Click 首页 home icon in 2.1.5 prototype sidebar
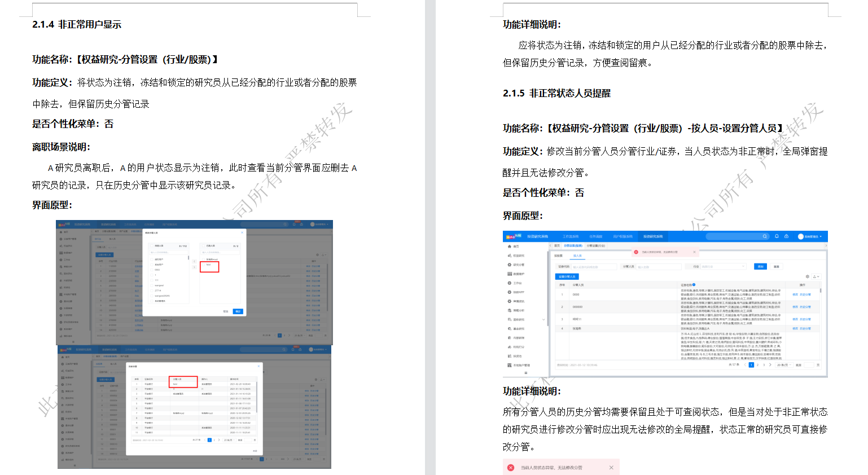 tap(510, 247)
